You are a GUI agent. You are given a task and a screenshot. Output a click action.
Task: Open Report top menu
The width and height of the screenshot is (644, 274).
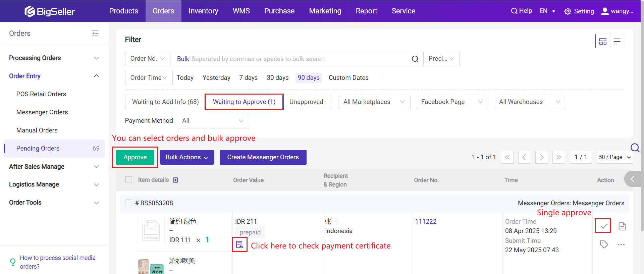[x=366, y=11]
